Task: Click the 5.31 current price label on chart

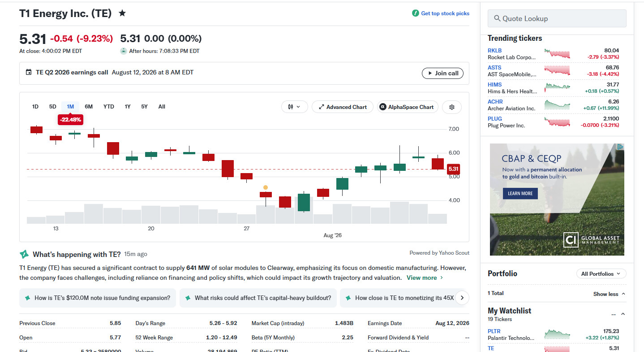Action: (453, 169)
